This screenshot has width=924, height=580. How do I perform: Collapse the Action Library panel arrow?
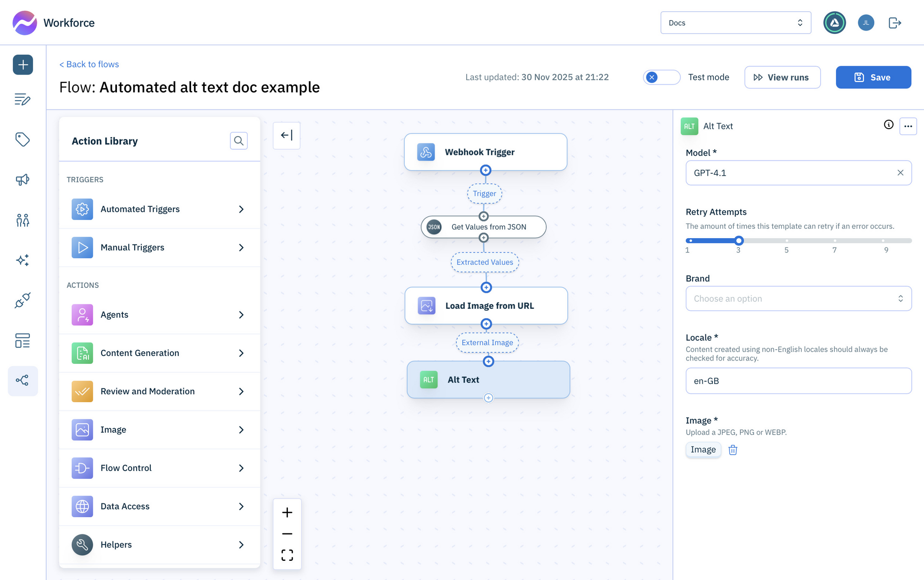[x=286, y=136]
